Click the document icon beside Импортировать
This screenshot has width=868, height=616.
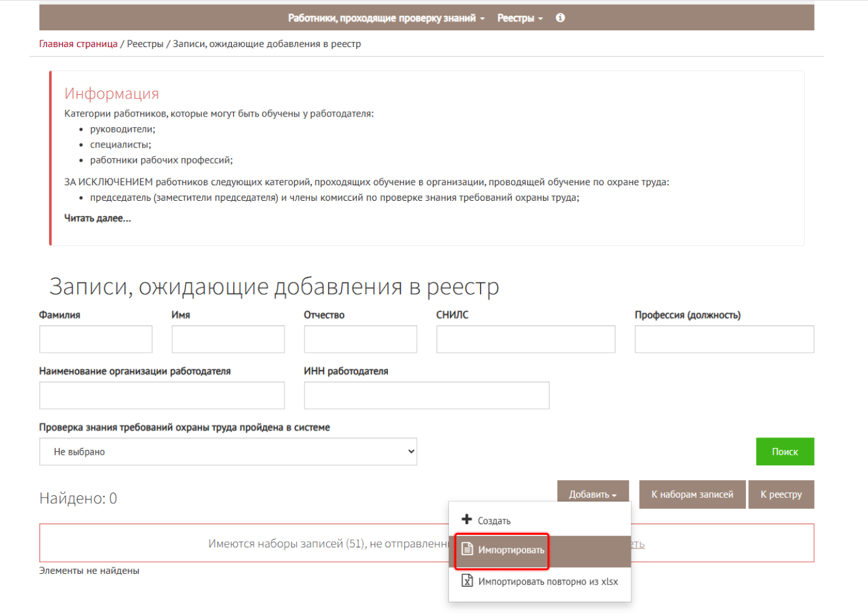(467, 549)
